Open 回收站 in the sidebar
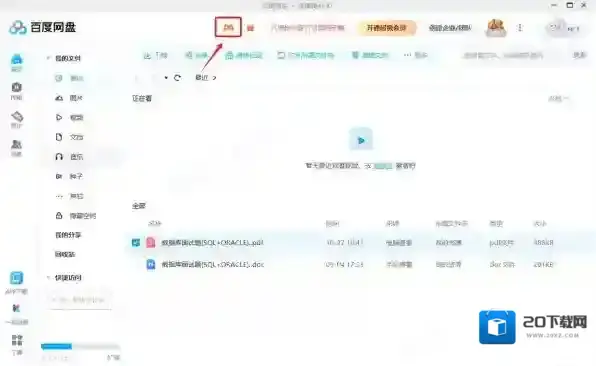 pyautogui.click(x=65, y=254)
